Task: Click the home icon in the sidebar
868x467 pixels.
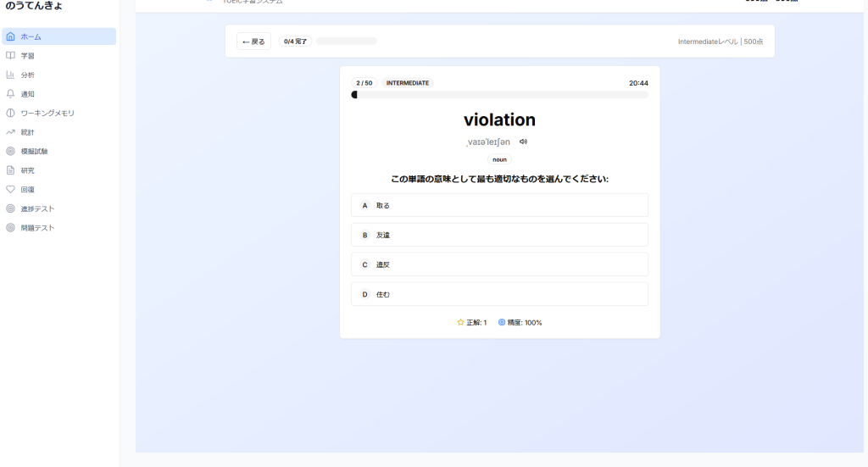Action: click(x=11, y=36)
